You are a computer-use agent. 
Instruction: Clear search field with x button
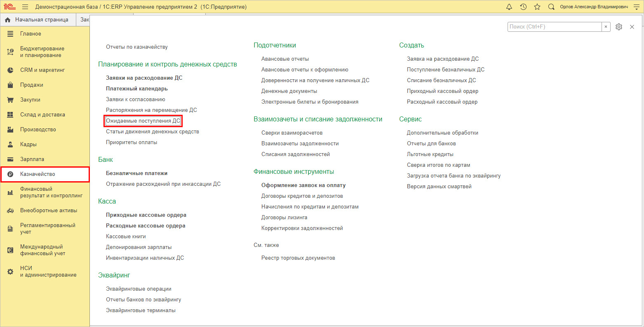pyautogui.click(x=606, y=27)
